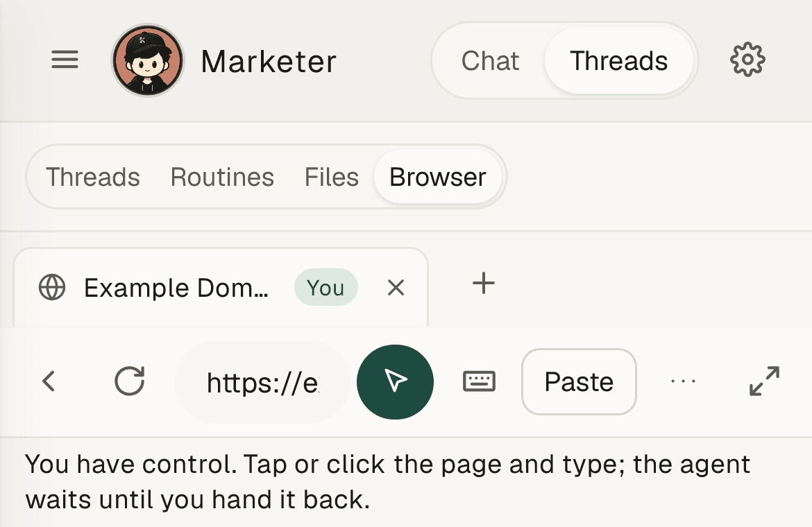This screenshot has height=527, width=812.
Task: Open the Threads tab in the sub-navigation
Action: point(93,177)
